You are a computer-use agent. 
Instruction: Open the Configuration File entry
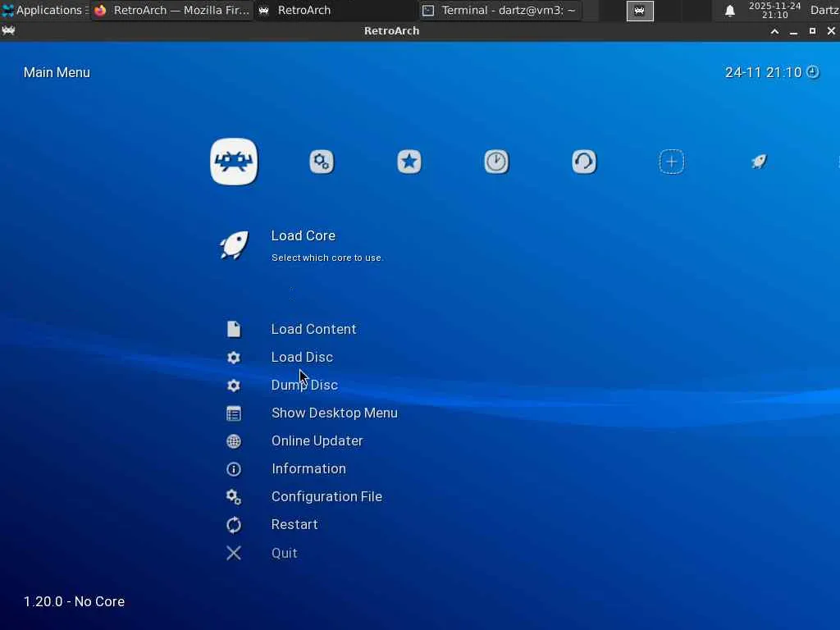click(x=326, y=496)
